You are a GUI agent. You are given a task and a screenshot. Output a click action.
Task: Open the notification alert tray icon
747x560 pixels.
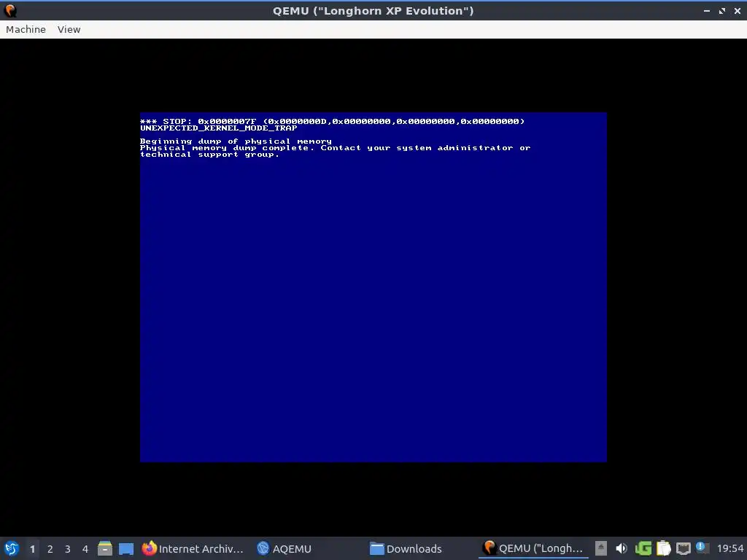(x=702, y=548)
